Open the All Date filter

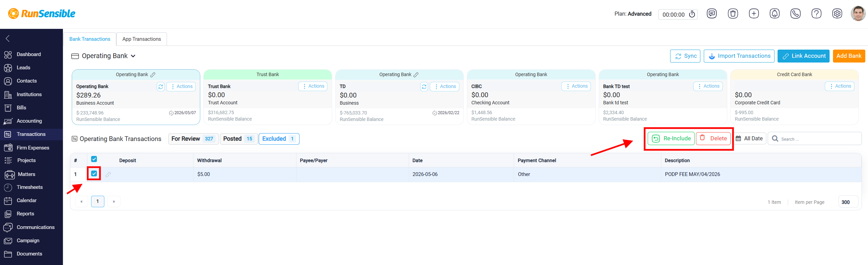749,139
